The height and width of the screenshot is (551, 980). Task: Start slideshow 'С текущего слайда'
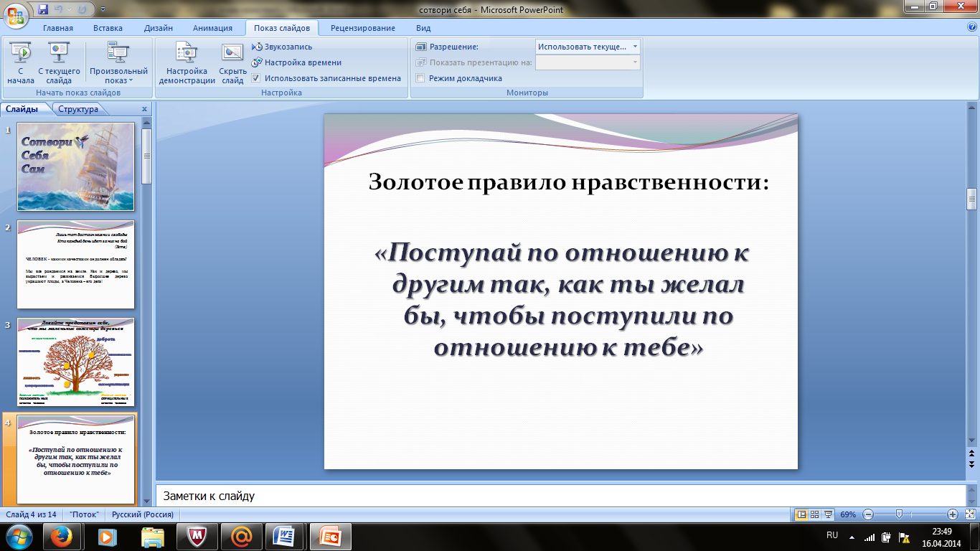click(x=59, y=63)
